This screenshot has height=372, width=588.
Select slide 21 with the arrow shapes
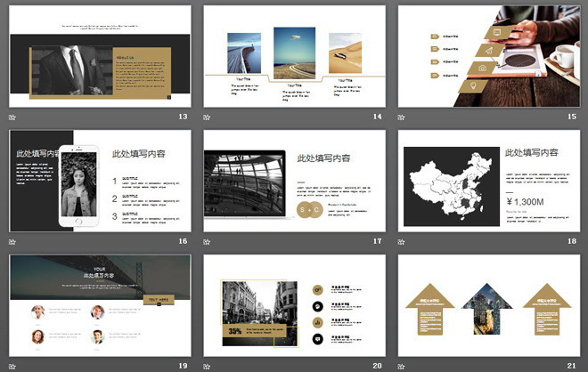click(488, 305)
